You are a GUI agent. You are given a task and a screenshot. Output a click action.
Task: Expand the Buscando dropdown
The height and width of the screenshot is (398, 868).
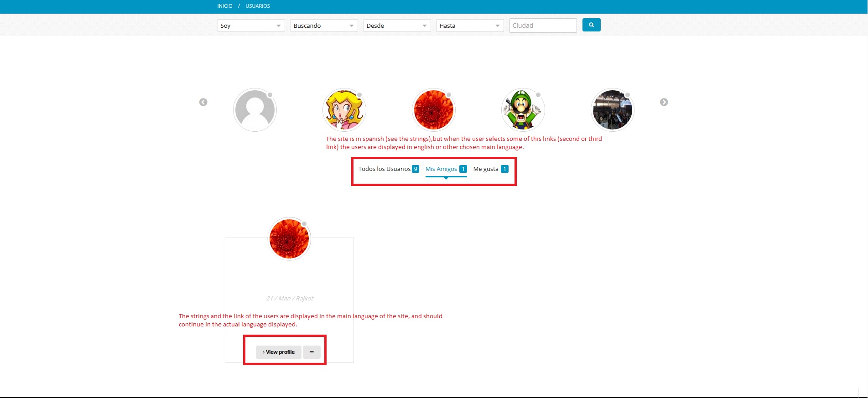(x=324, y=26)
